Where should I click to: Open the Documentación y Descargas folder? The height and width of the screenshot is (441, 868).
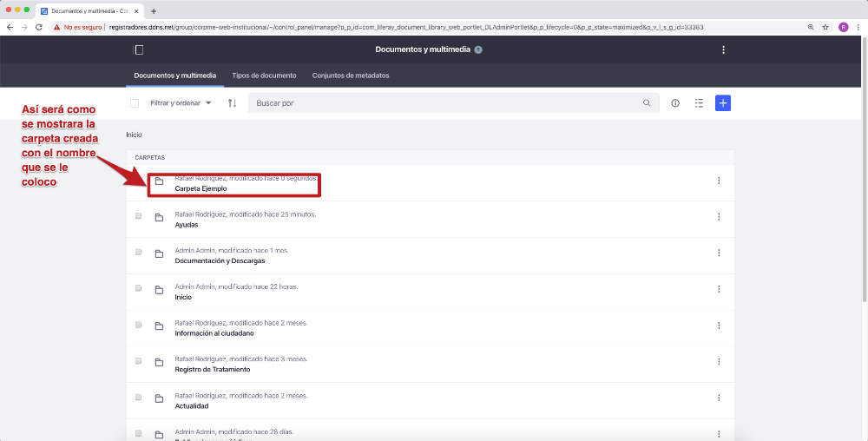coord(220,260)
